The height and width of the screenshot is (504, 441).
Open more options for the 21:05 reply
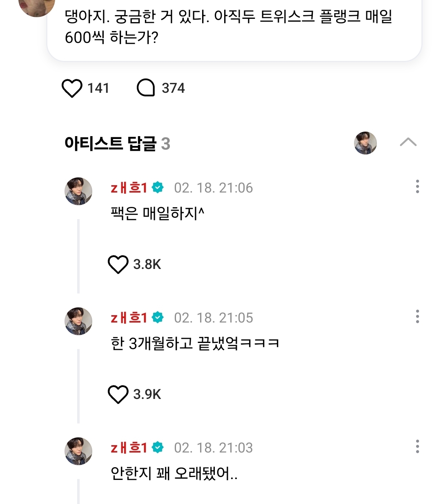click(417, 316)
